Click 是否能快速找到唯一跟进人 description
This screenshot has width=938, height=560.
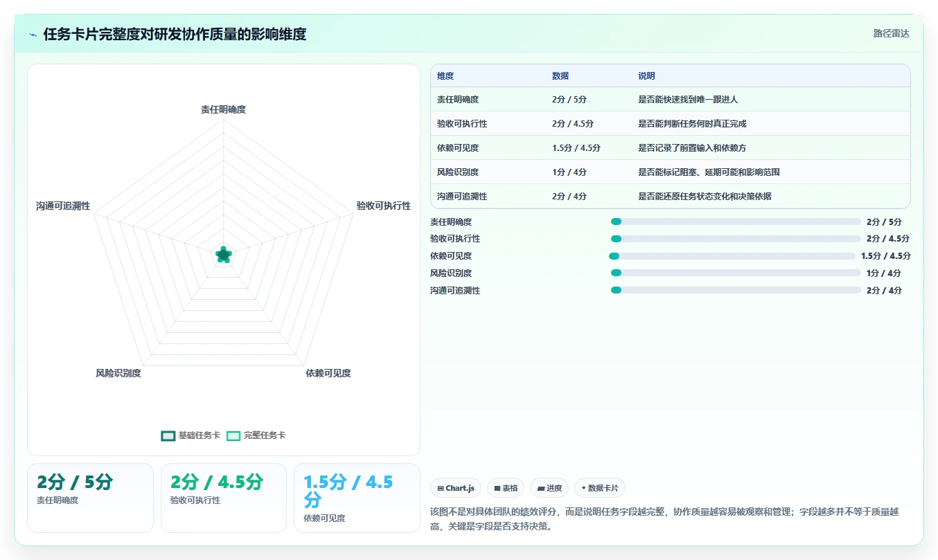688,100
